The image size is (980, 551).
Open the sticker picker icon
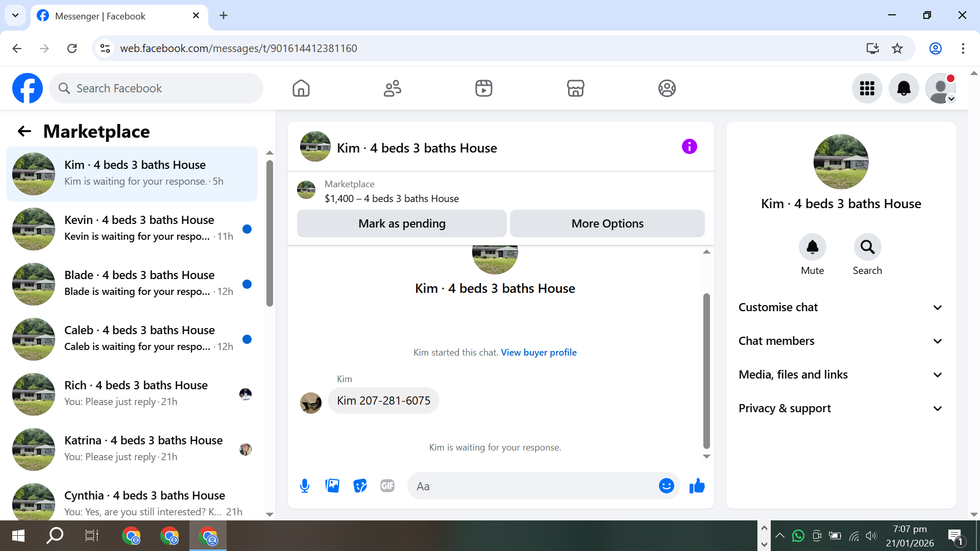(x=360, y=486)
